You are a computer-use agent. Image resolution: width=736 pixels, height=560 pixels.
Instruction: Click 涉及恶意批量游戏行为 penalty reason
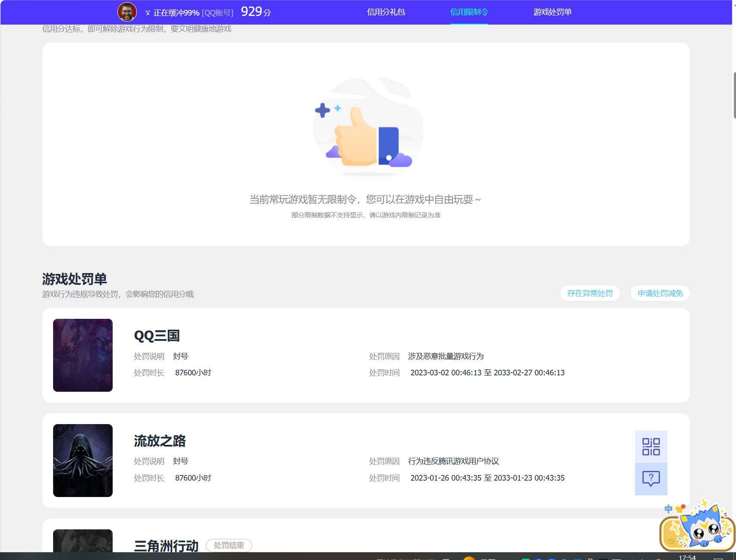[446, 356]
